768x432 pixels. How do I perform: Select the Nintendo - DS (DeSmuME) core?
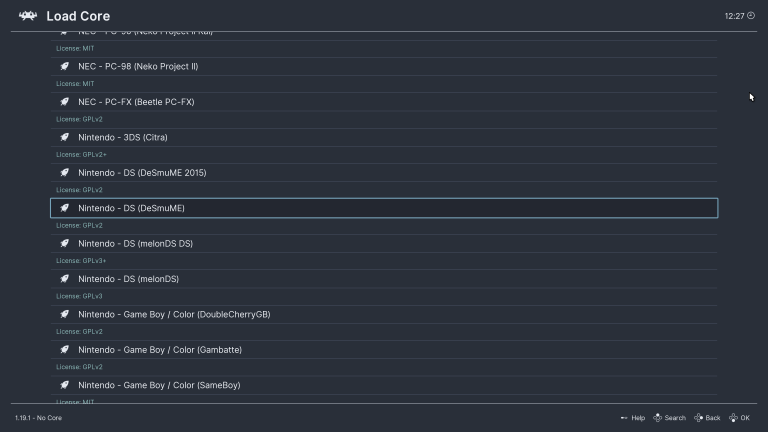(x=131, y=208)
